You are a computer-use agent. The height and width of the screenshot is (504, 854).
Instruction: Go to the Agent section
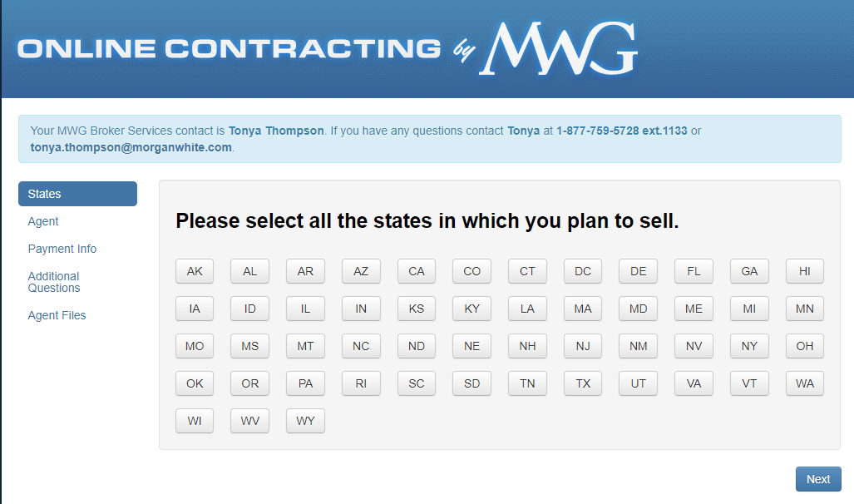coord(43,221)
